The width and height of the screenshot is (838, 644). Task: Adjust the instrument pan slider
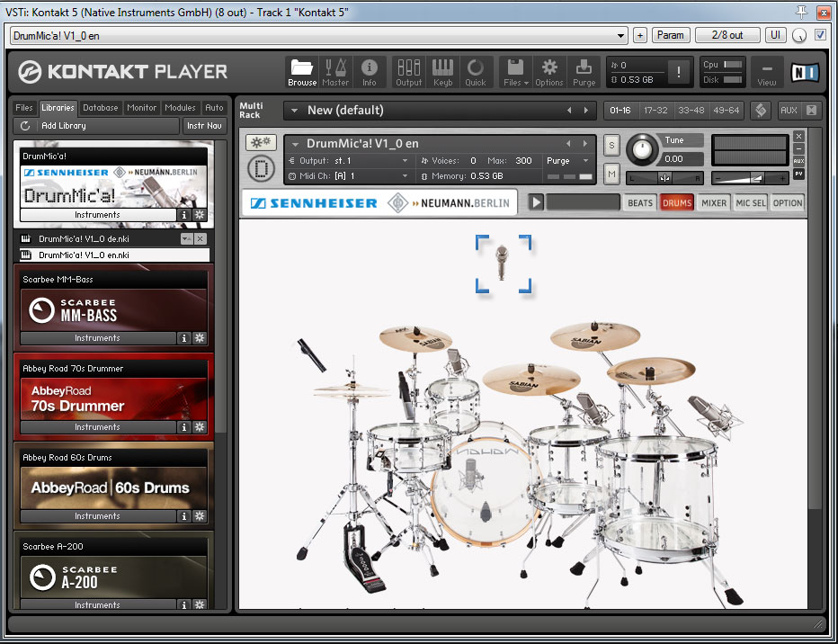click(664, 178)
